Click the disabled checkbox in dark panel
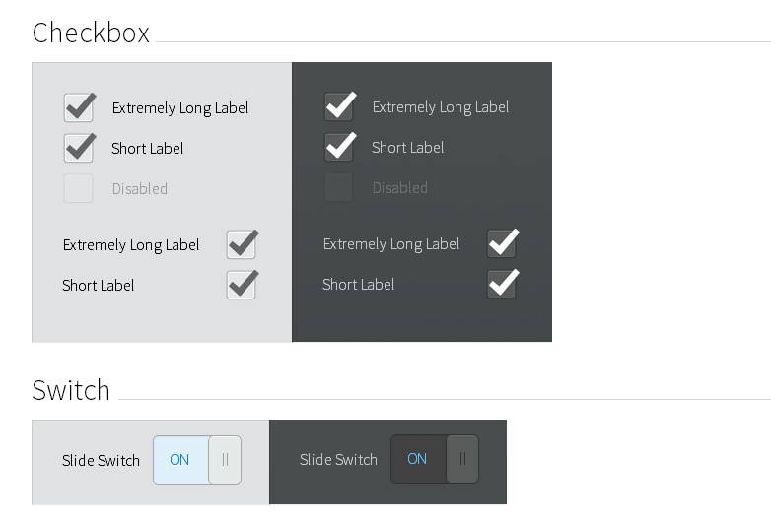This screenshot has width=771, height=532. (338, 187)
